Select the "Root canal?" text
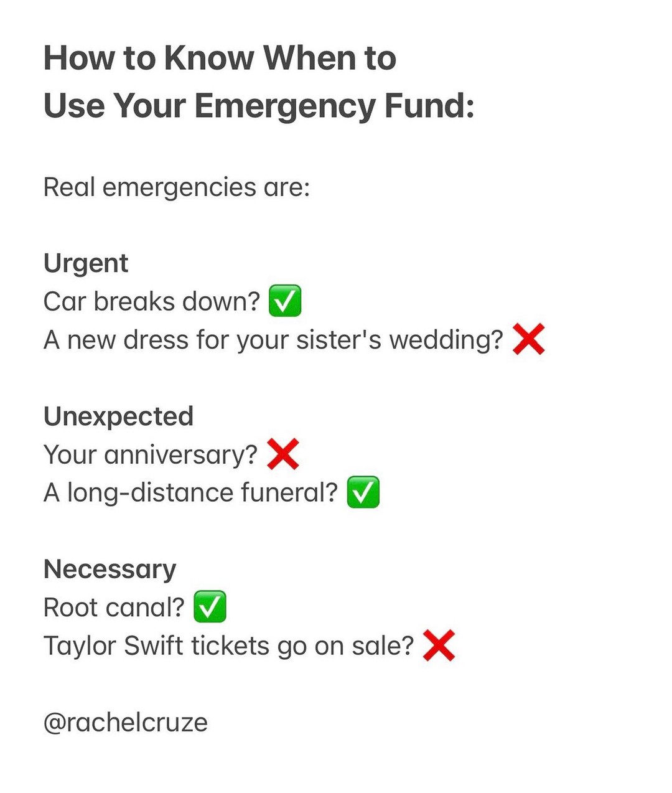Screen dimensions: 672x793 pyautogui.click(x=114, y=608)
